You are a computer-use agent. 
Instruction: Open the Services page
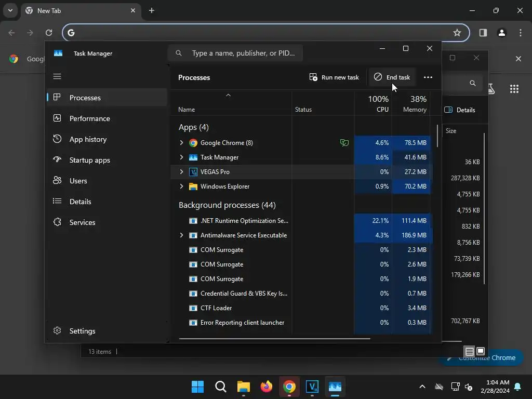point(107,222)
